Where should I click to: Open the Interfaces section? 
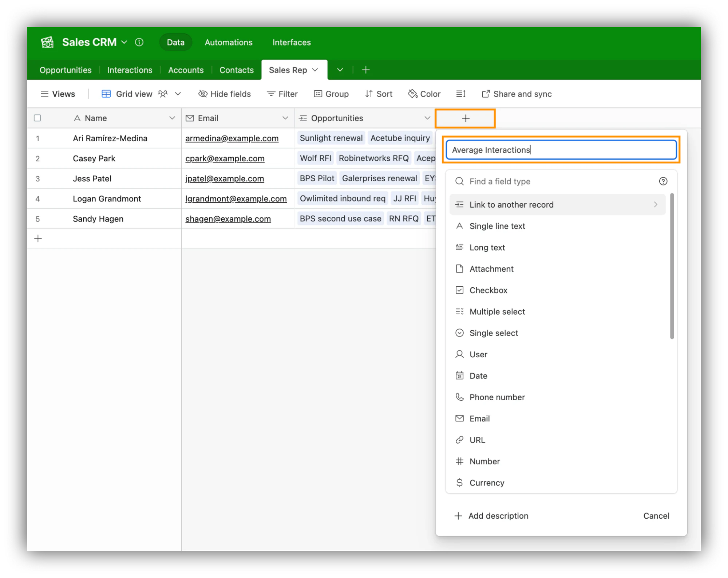click(x=292, y=42)
